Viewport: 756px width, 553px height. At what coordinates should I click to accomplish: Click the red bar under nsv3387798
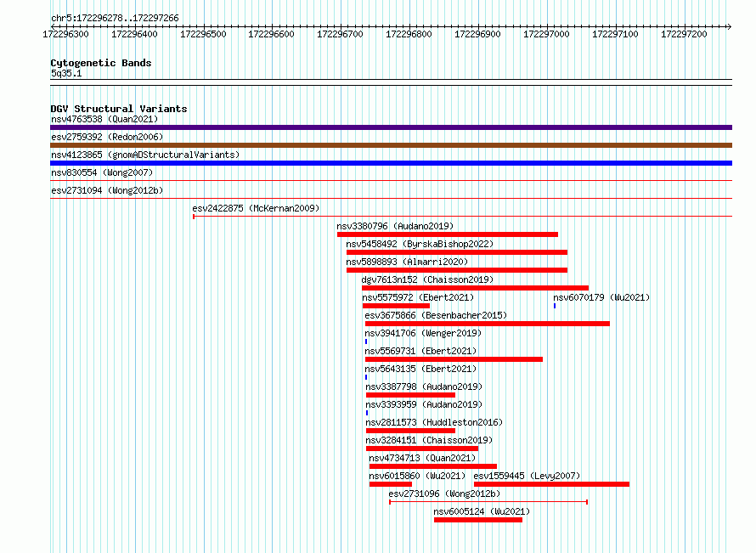click(x=411, y=395)
